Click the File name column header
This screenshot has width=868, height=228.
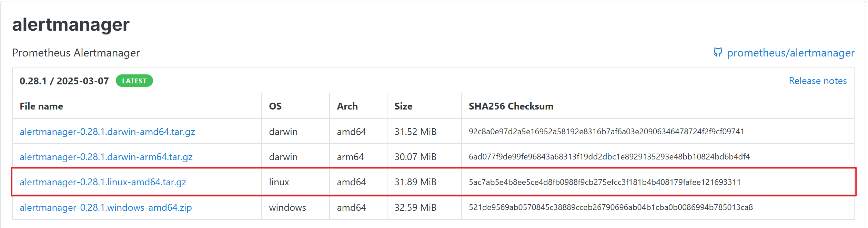[x=41, y=106]
